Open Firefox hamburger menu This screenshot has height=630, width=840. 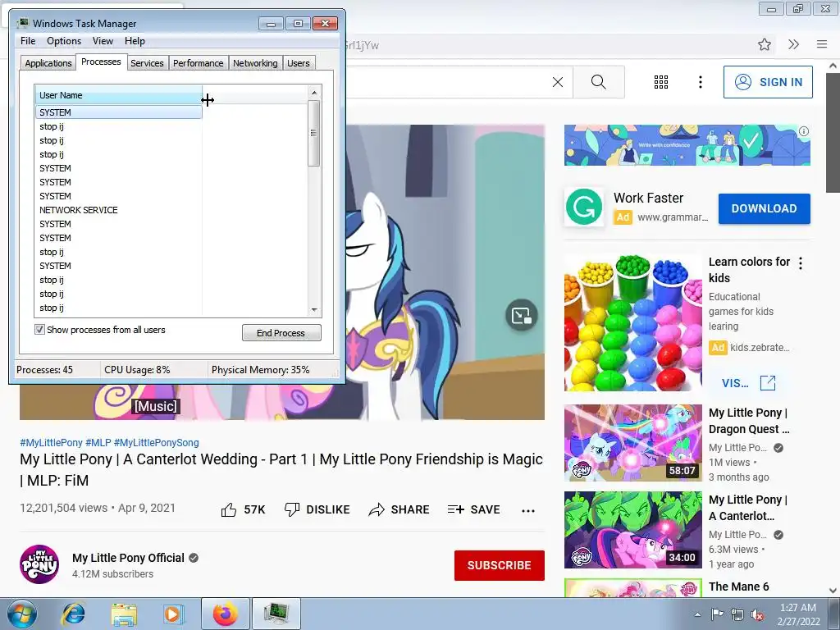click(x=822, y=44)
